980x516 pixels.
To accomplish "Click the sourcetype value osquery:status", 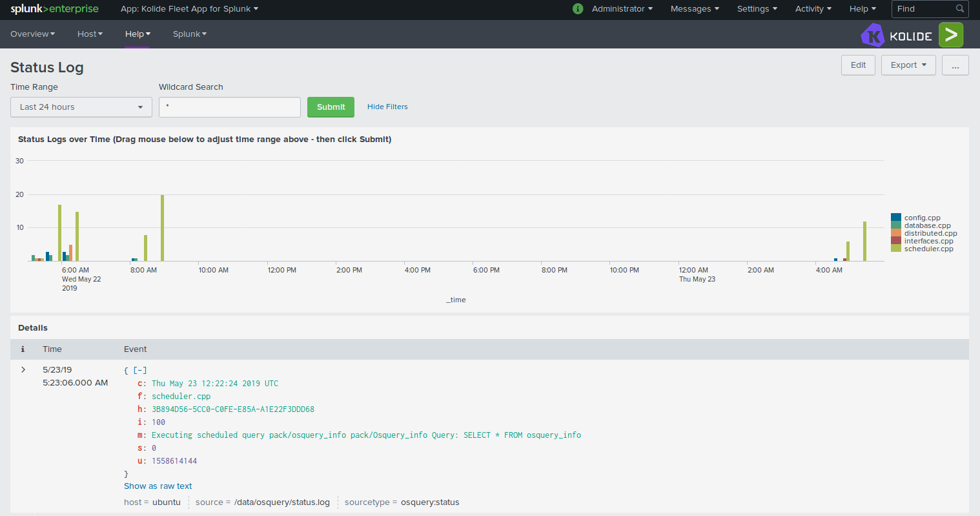I will coord(430,502).
